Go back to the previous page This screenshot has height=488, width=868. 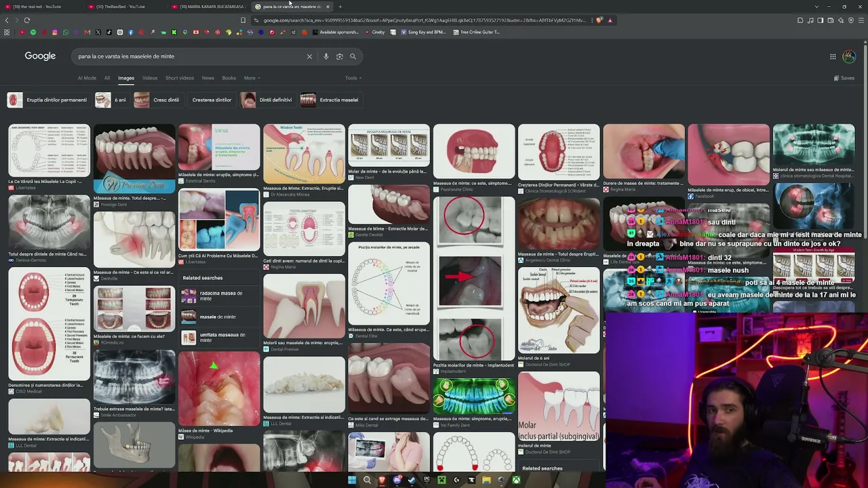click(x=7, y=20)
